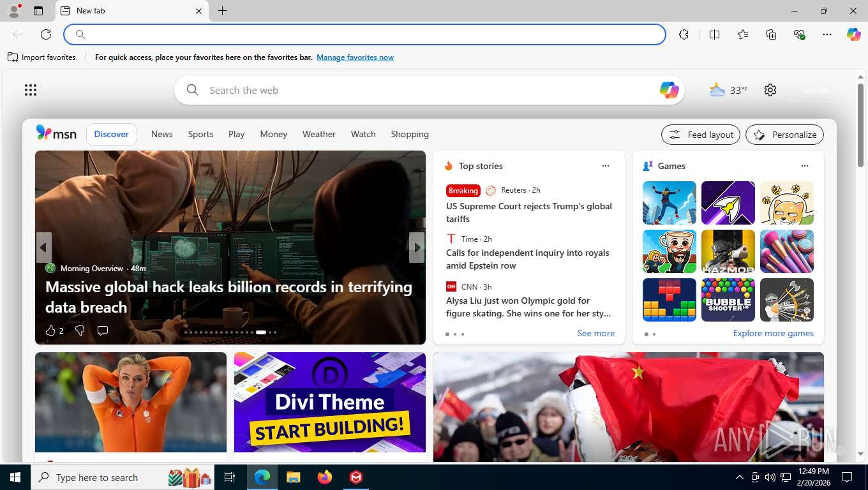Open Alysa Liu Olympic gold story

coord(528,307)
